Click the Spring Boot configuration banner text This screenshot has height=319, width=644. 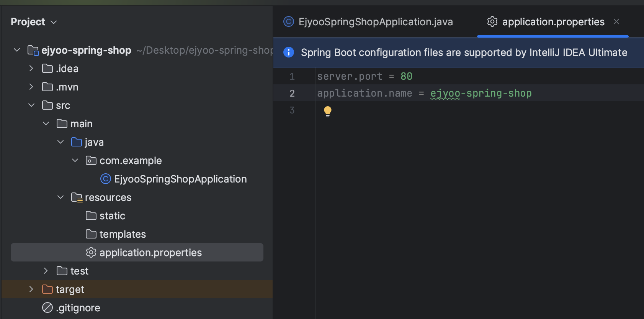464,53
